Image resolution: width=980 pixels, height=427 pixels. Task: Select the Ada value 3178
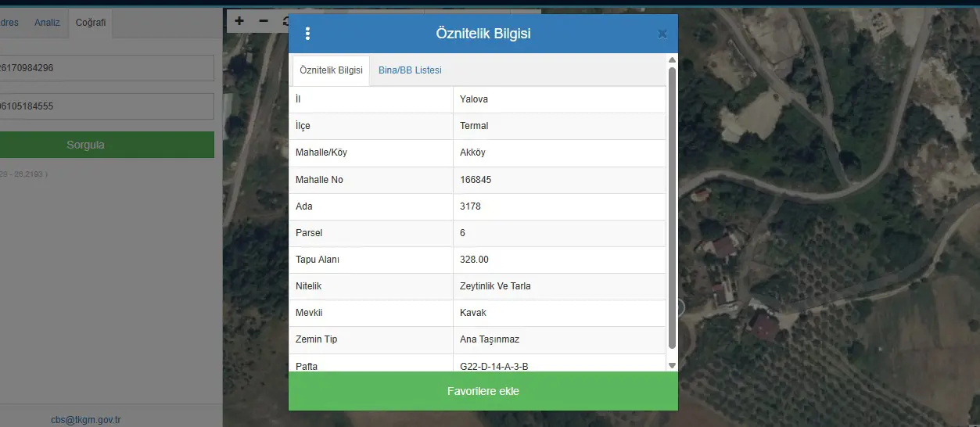point(559,206)
